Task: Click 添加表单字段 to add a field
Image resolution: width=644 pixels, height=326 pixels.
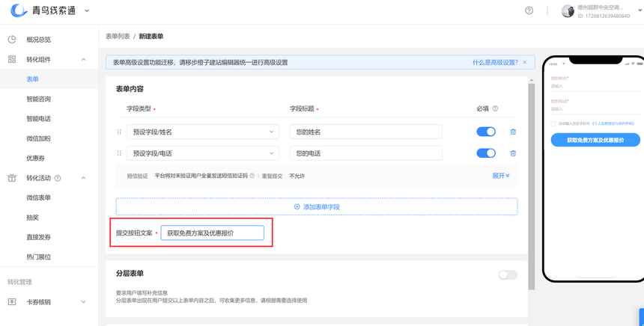Action: click(317, 206)
